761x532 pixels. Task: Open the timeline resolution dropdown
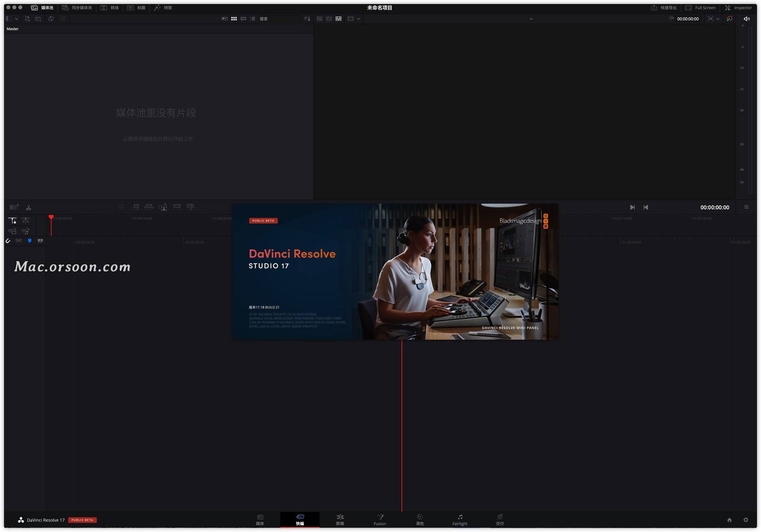[x=354, y=19]
